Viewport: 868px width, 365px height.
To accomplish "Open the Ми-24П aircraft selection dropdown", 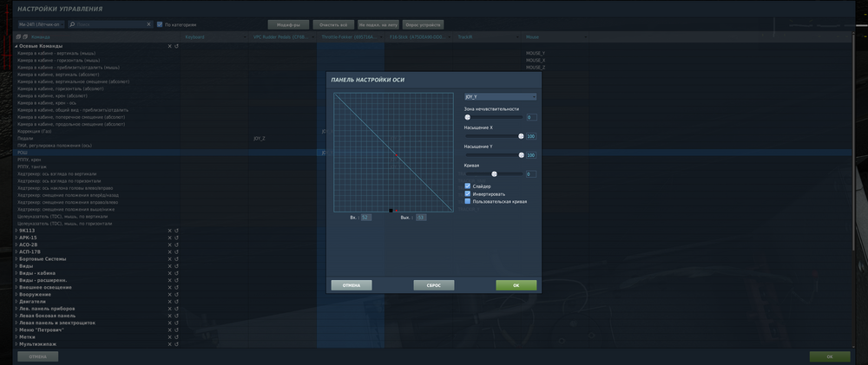I will tap(42, 25).
